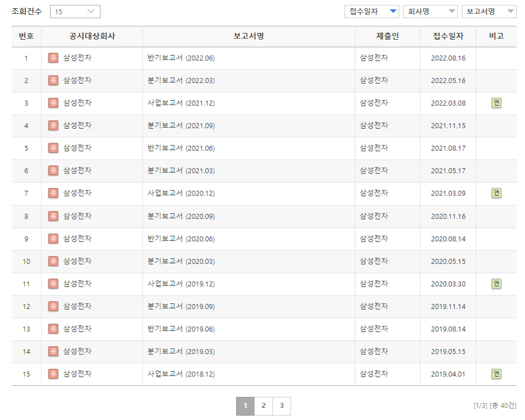Click the date 2022.05.16

pos(448,80)
